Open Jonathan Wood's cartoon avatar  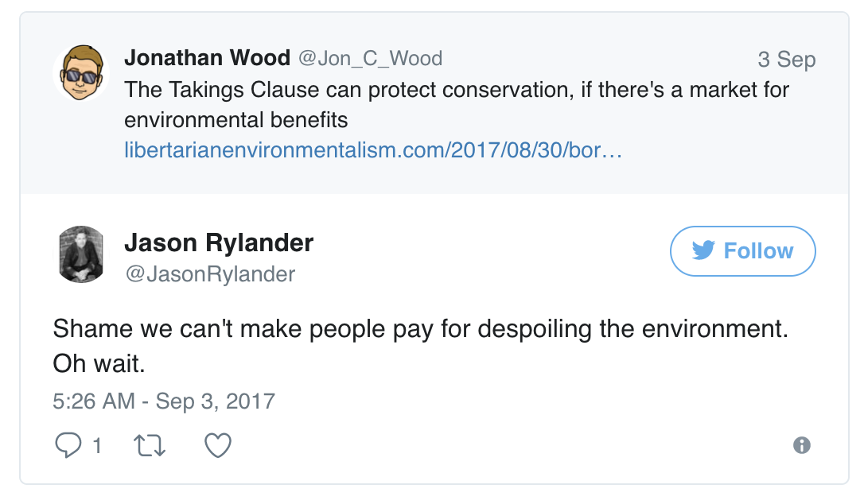(x=81, y=73)
